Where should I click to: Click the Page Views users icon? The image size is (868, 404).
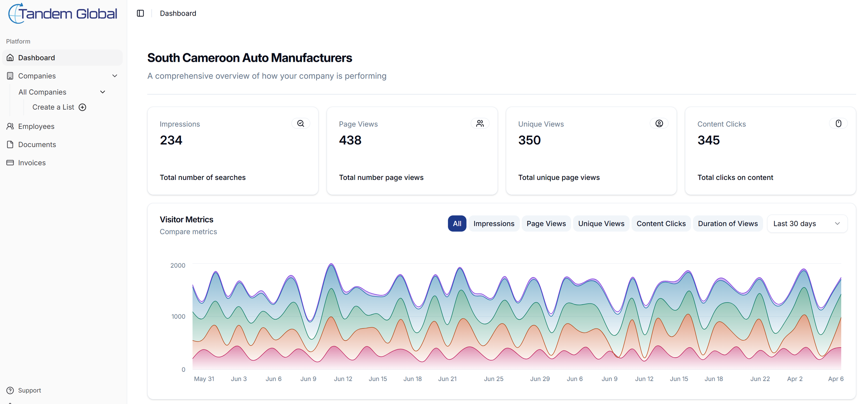[479, 123]
